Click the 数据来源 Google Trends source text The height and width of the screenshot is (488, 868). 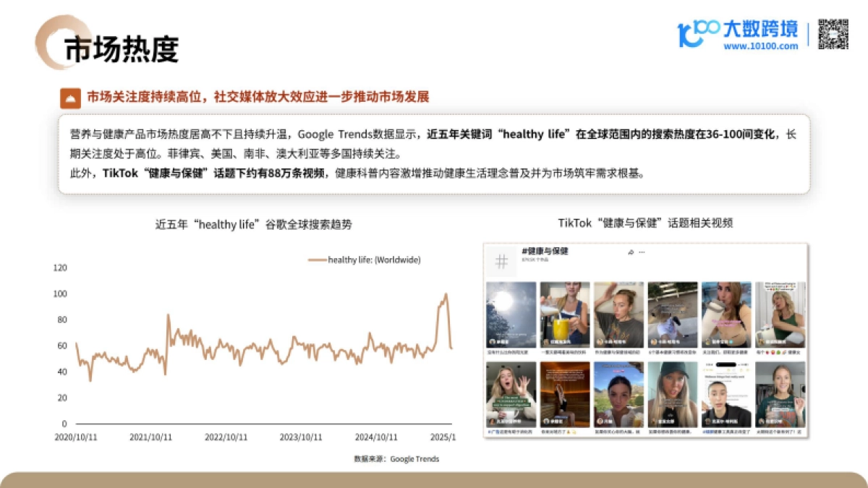(x=396, y=458)
